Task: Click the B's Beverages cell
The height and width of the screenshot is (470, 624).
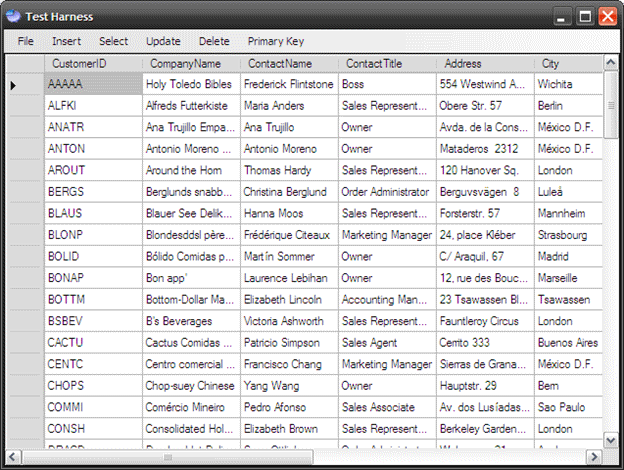Action: pos(191,321)
